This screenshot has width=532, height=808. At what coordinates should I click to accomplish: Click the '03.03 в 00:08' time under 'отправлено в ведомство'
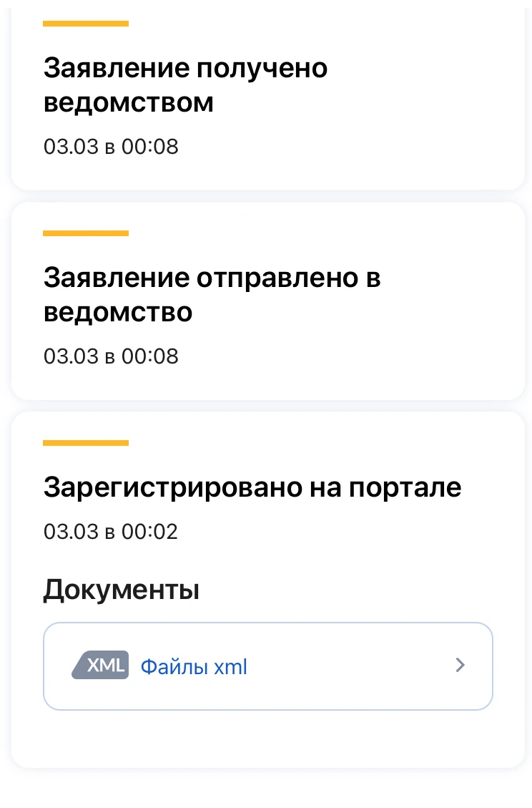(111, 356)
